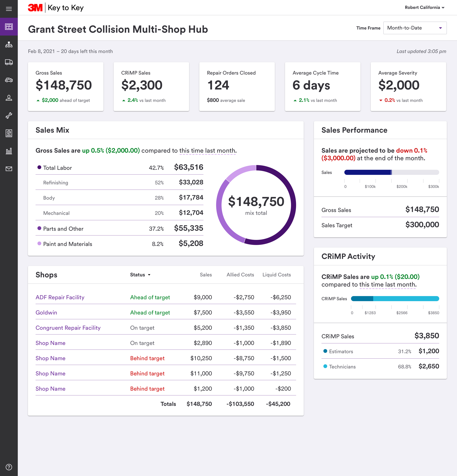
Task: Expand the Status sort dropdown in Shops
Action: [x=140, y=275]
